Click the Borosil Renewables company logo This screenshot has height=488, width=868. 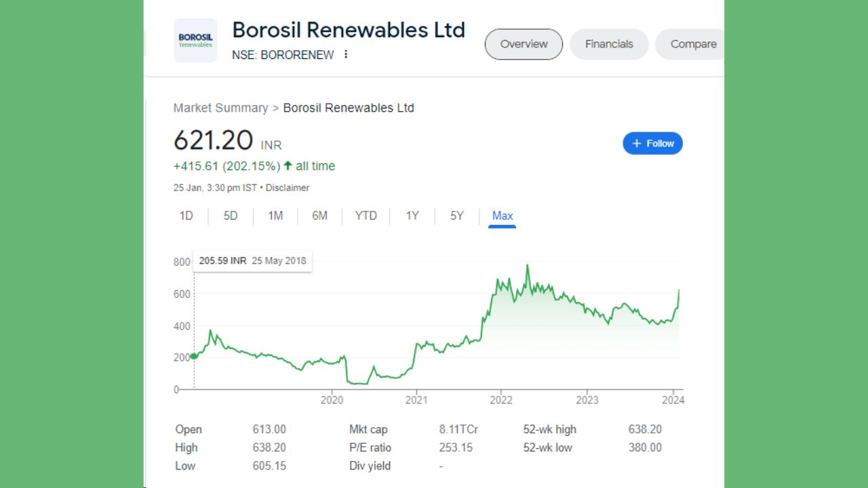coord(195,41)
